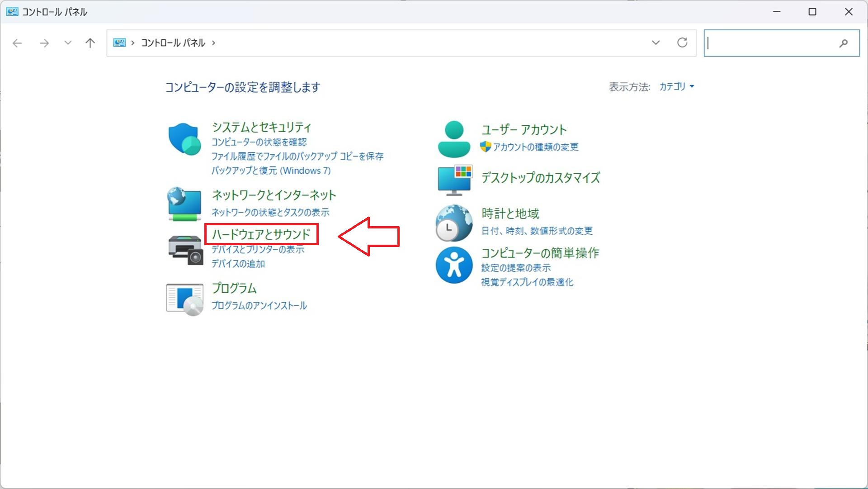Click the Desktop Customization monitor icon
The height and width of the screenshot is (489, 868).
(454, 180)
